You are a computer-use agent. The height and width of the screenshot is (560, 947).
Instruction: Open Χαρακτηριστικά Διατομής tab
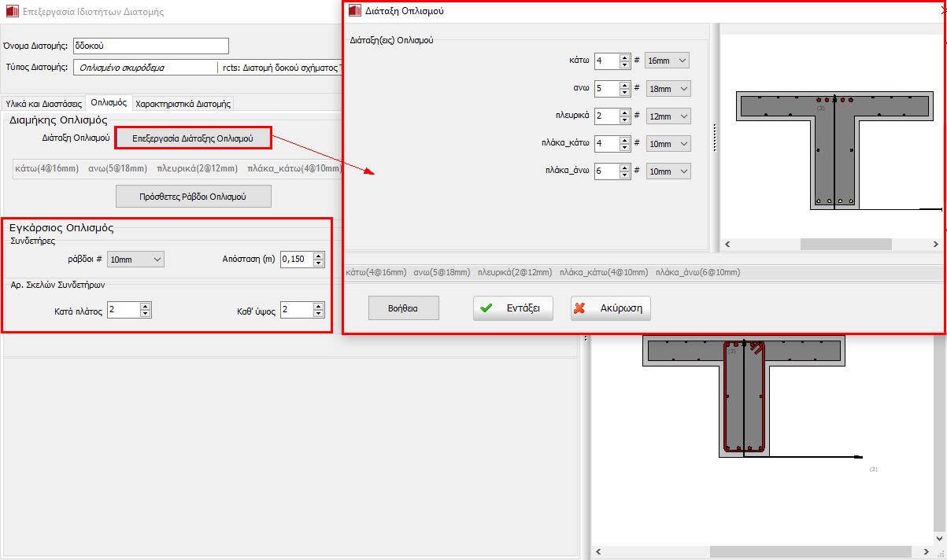[183, 103]
